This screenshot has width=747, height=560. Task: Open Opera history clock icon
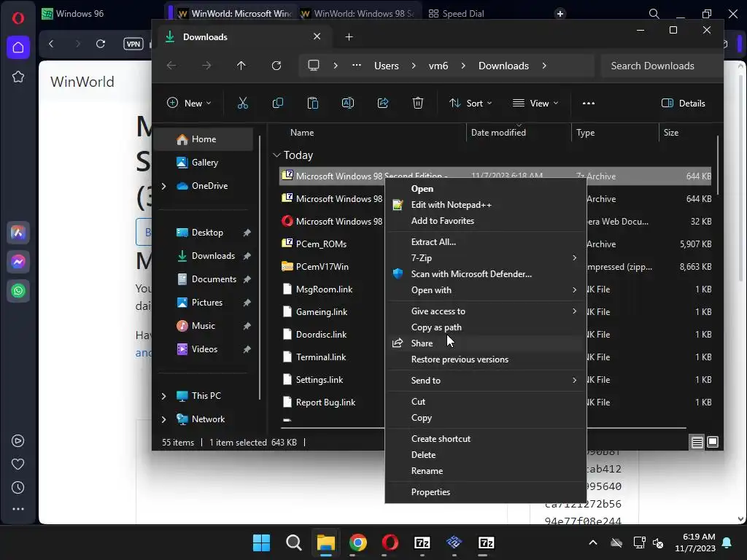pyautogui.click(x=18, y=488)
